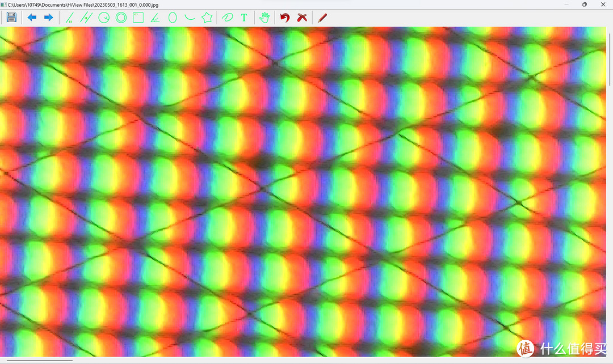
Task: Save the image with the floppy disk icon
Action: 11,18
